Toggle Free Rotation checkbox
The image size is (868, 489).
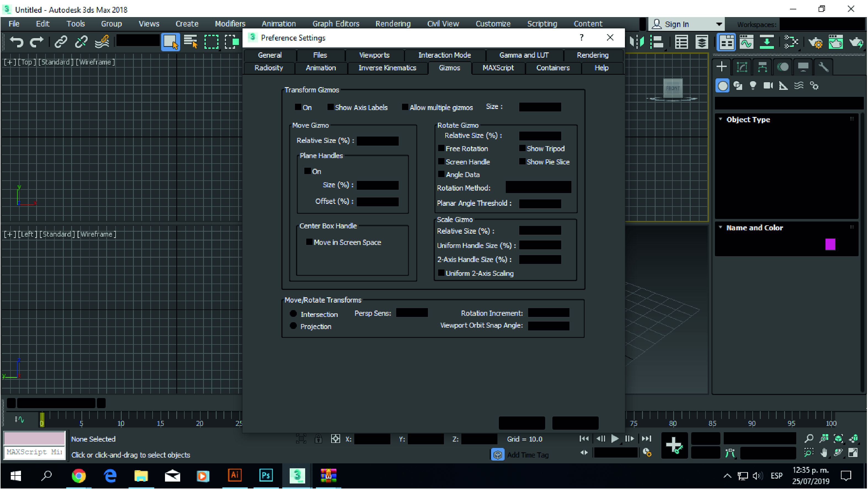click(441, 148)
